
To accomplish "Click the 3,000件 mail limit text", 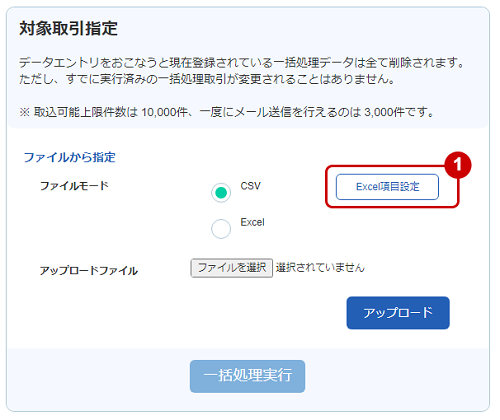I will (x=384, y=112).
